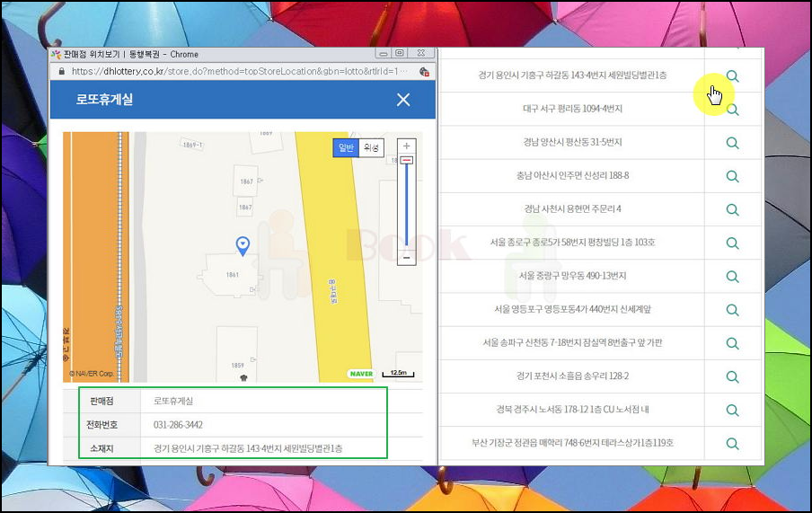Select store name 로또휴게실 in 판매점 row
Image resolution: width=812 pixels, height=513 pixels.
173,401
